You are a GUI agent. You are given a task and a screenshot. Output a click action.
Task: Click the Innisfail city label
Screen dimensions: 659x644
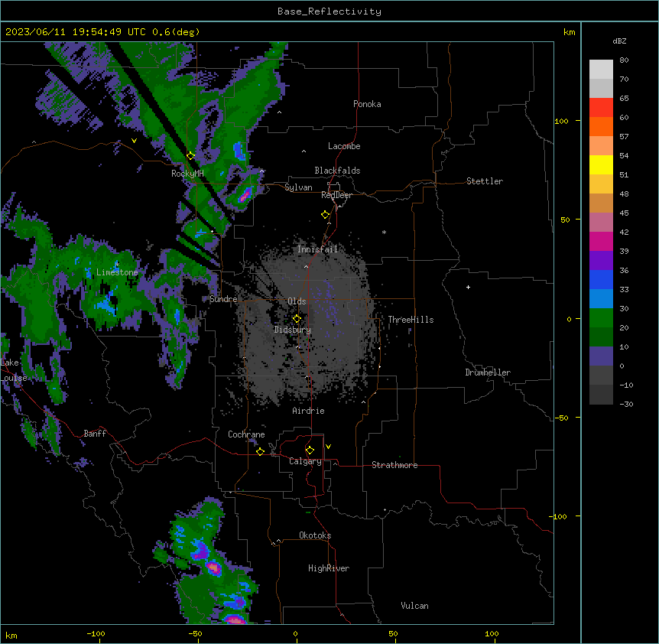point(317,249)
